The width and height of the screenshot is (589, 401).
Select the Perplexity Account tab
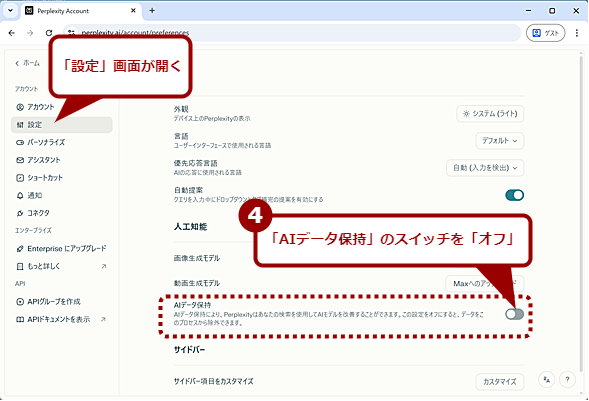pyautogui.click(x=81, y=11)
